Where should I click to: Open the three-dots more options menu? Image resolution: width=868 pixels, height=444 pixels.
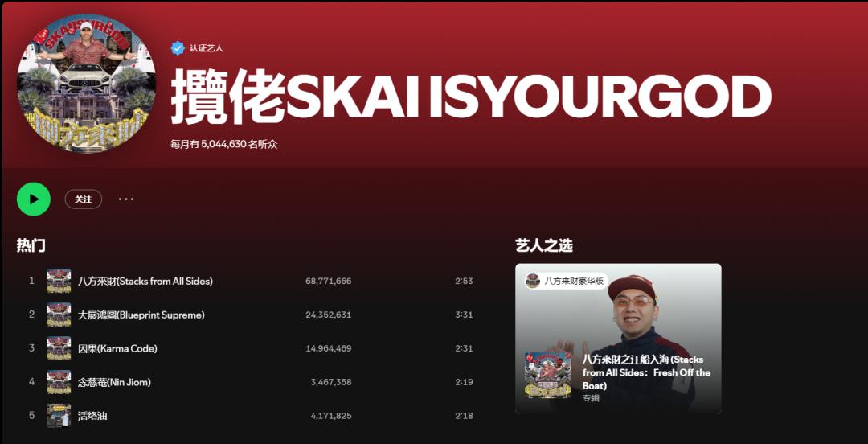click(126, 199)
